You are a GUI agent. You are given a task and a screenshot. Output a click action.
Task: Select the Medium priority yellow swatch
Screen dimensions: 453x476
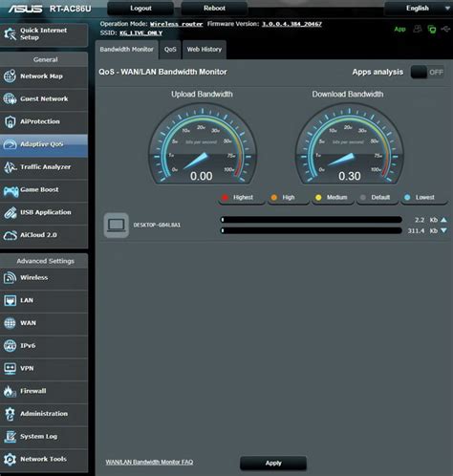pyautogui.click(x=318, y=198)
